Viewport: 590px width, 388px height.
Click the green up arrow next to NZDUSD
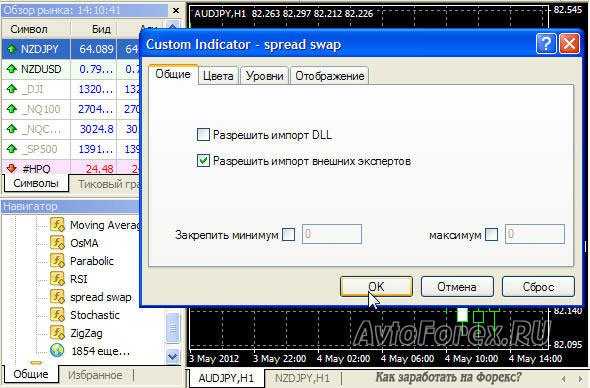[12, 69]
